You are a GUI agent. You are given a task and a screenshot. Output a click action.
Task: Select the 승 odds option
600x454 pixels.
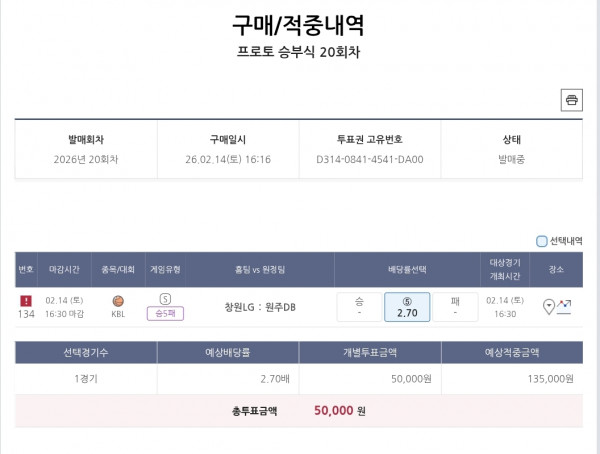[358, 306]
